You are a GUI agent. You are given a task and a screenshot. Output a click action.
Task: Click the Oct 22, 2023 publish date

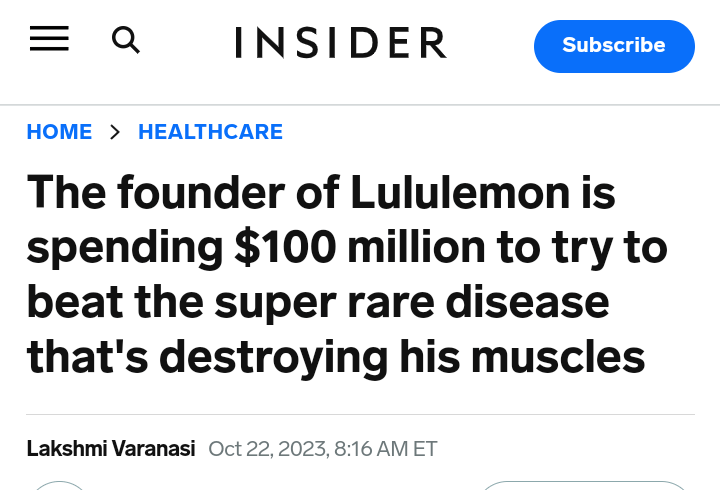coord(267,448)
